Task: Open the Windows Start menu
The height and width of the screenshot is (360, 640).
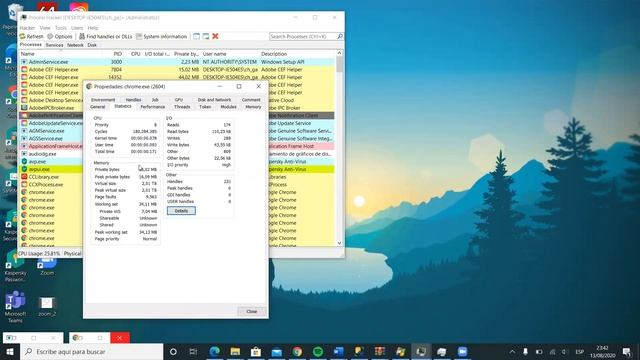Action: 10,351
